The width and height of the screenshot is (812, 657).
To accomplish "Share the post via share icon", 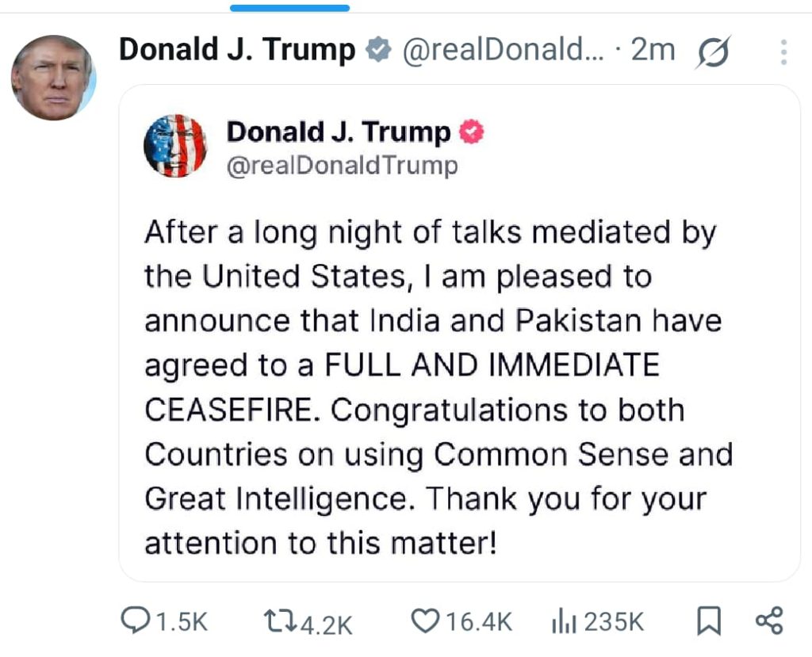I will (x=768, y=621).
